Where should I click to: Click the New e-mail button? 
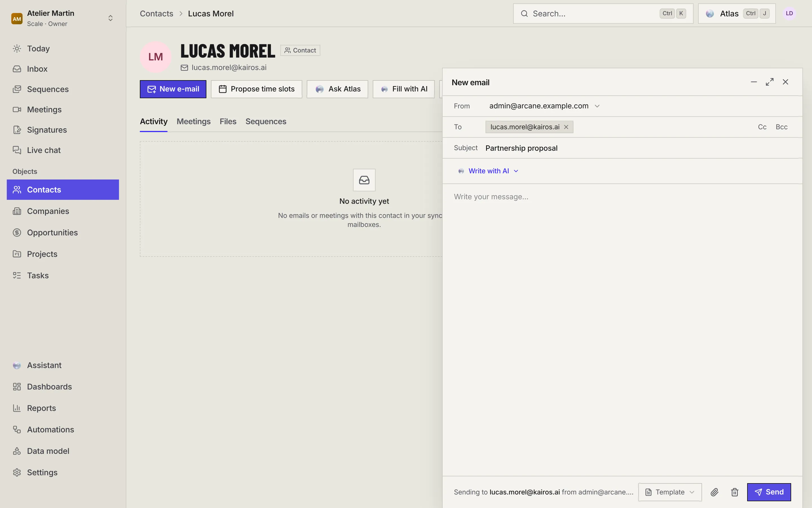(x=173, y=89)
